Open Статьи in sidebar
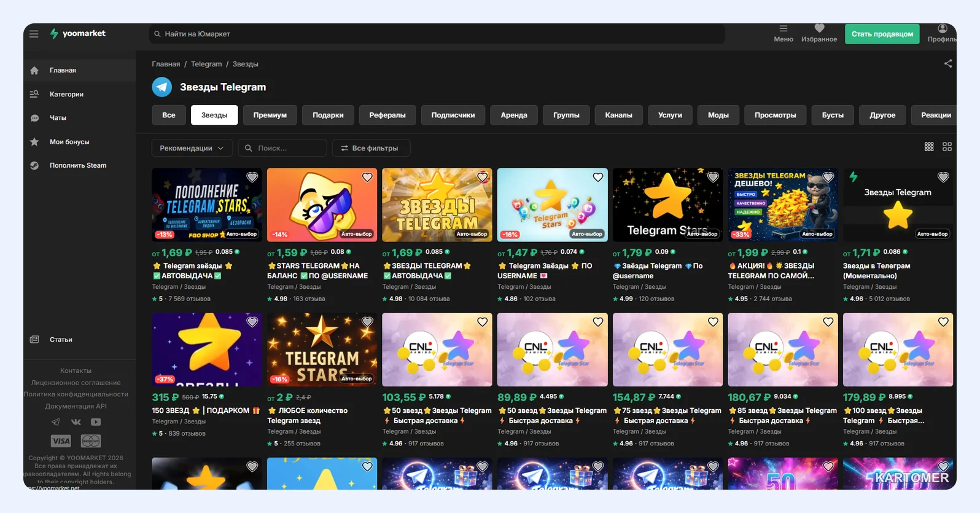This screenshot has width=980, height=513. (x=80, y=340)
